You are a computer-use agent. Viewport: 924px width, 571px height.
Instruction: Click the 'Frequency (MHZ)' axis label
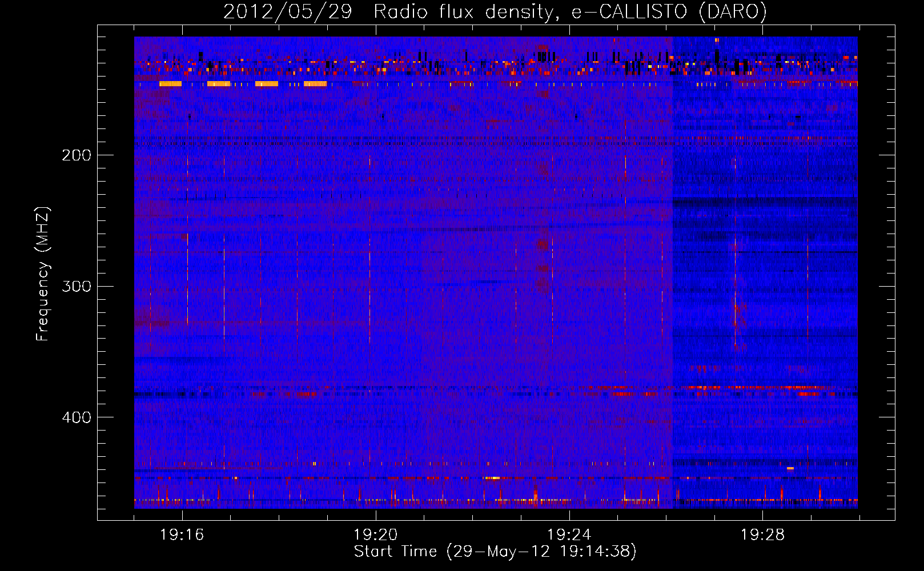[x=43, y=274]
